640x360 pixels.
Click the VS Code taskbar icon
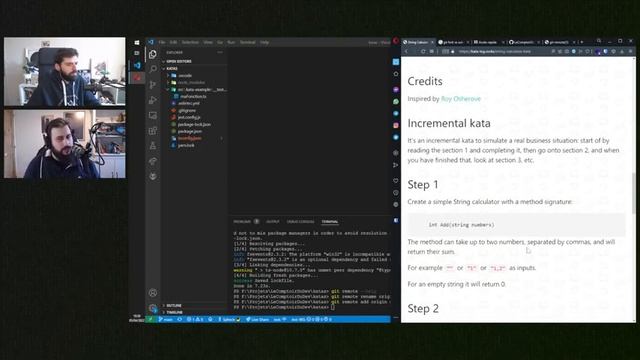click(x=137, y=65)
